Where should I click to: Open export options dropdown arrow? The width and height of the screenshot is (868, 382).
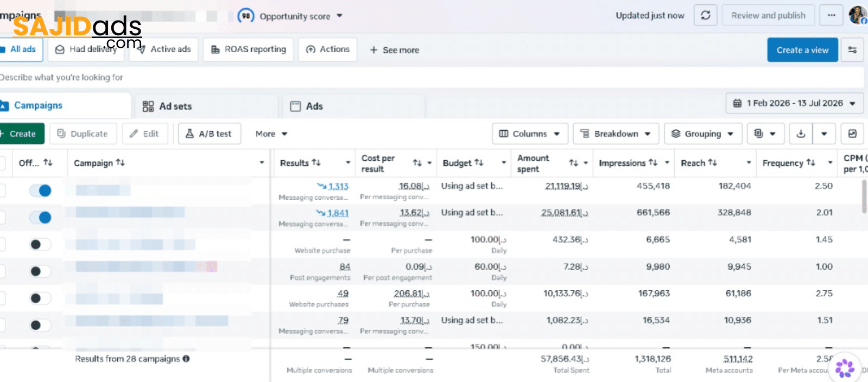(824, 133)
